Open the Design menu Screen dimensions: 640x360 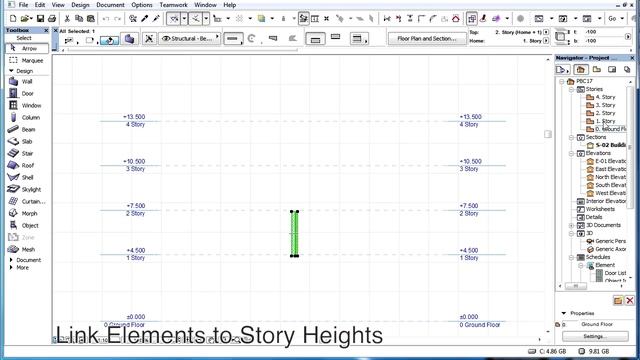click(80, 5)
